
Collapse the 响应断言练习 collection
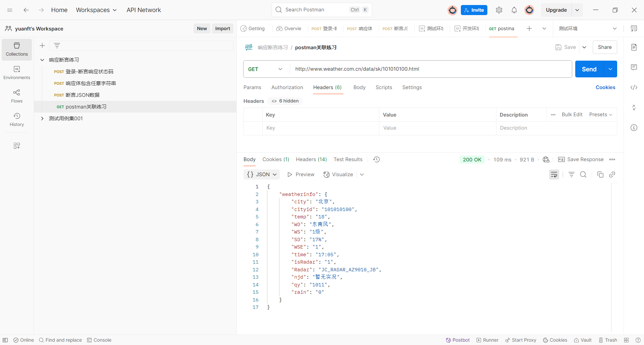(42, 60)
